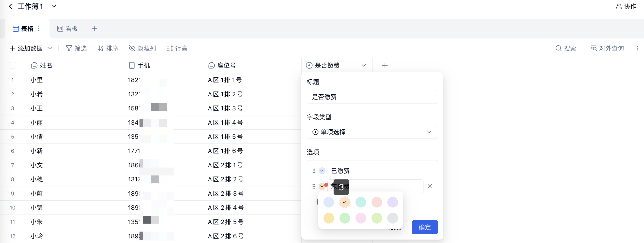Click seat cell A区 2排 6号
The height and width of the screenshot is (243, 644).
[253, 236]
